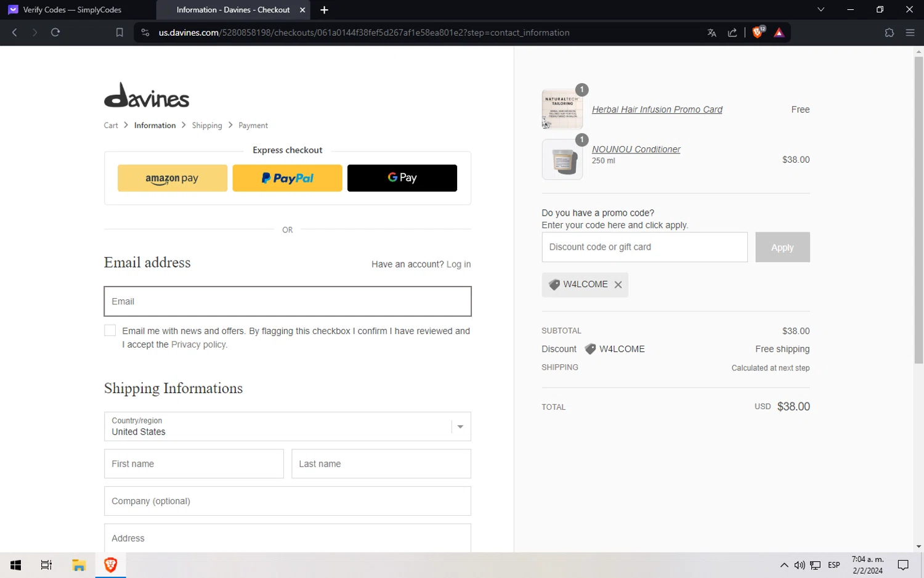Reload the Davines checkout page

pos(55,33)
